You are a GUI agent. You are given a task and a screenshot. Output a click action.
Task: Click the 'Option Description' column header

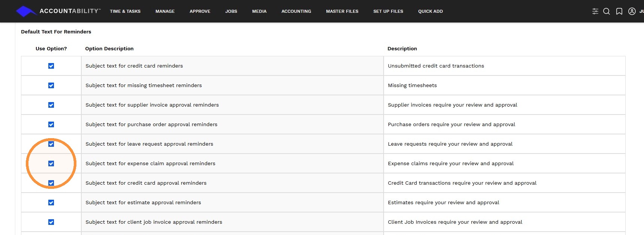[x=109, y=48]
